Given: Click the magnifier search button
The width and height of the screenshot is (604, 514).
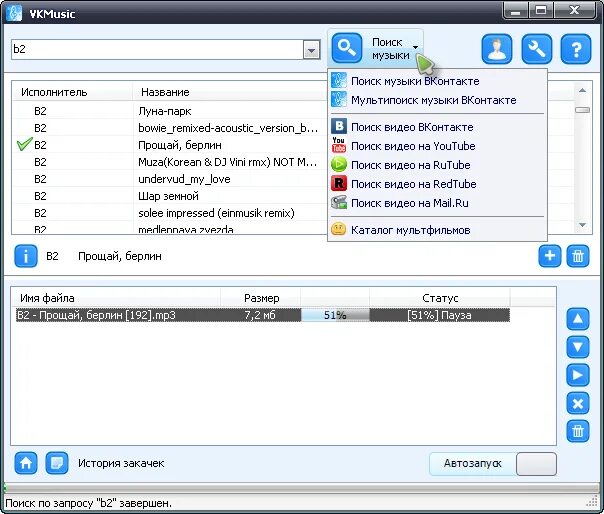Looking at the screenshot, I should (347, 48).
